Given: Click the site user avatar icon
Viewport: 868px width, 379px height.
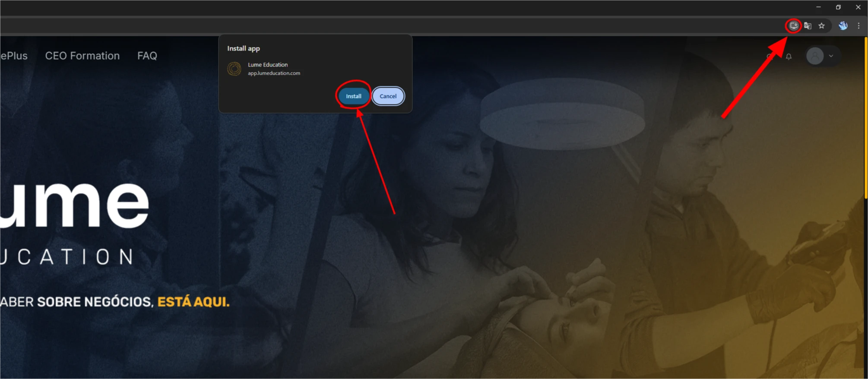Looking at the screenshot, I should pyautogui.click(x=815, y=56).
